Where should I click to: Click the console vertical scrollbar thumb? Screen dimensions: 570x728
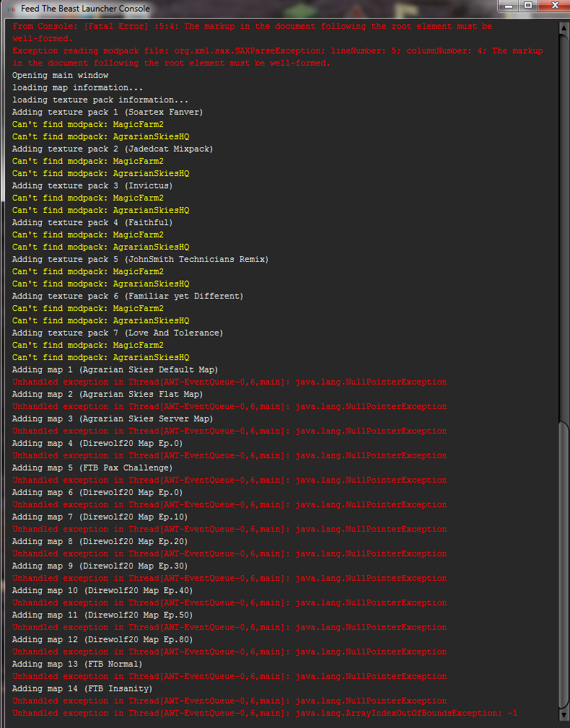coord(564,564)
